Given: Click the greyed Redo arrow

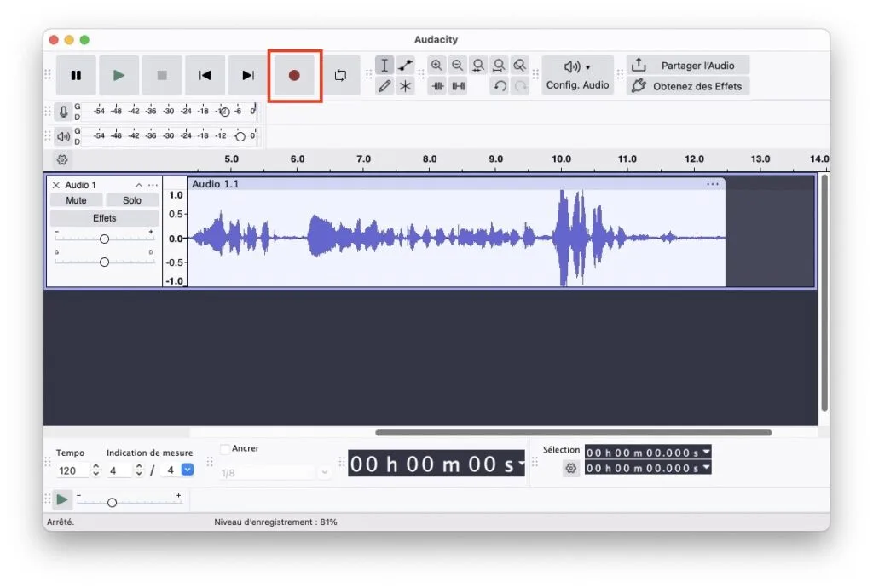Looking at the screenshot, I should pos(521,86).
